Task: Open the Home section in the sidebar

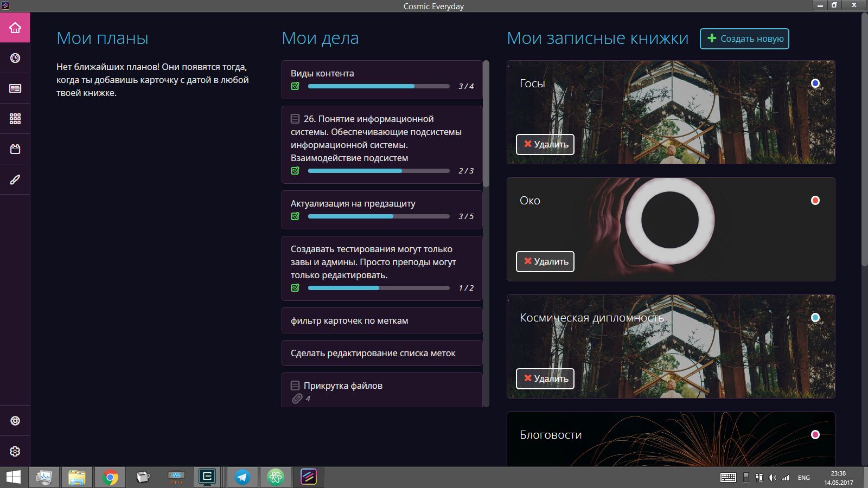Action: (15, 28)
